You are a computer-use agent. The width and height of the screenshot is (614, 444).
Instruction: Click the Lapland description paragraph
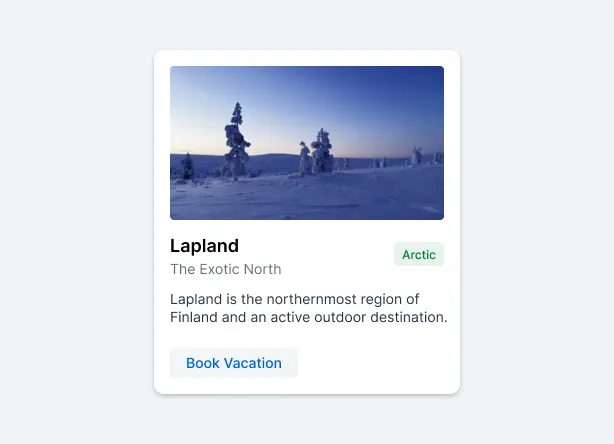(308, 308)
